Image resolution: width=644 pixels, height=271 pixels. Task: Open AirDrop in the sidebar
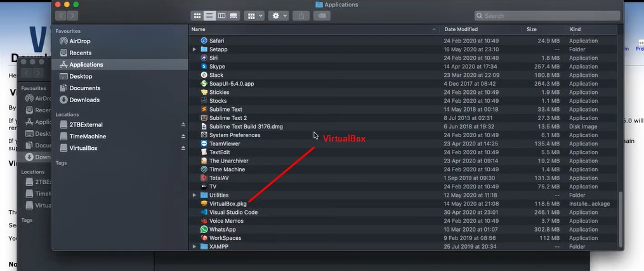120,41
